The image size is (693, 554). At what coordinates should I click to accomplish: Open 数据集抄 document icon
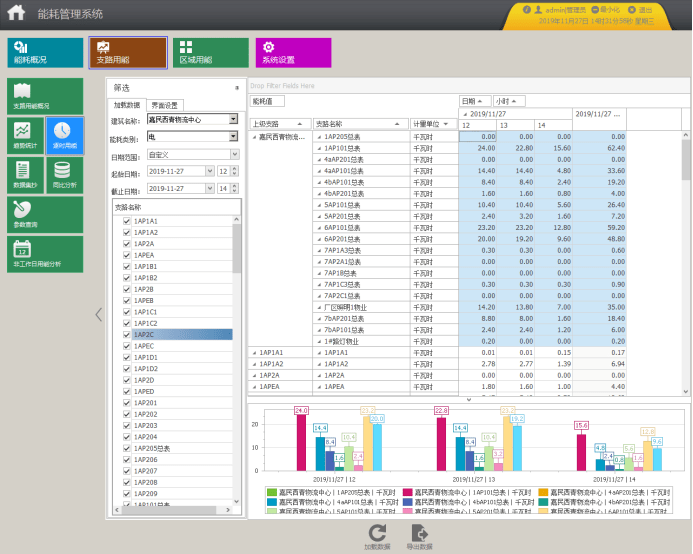coord(25,175)
